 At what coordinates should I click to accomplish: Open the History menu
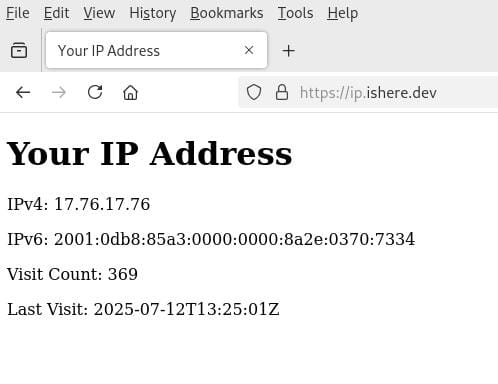[153, 13]
